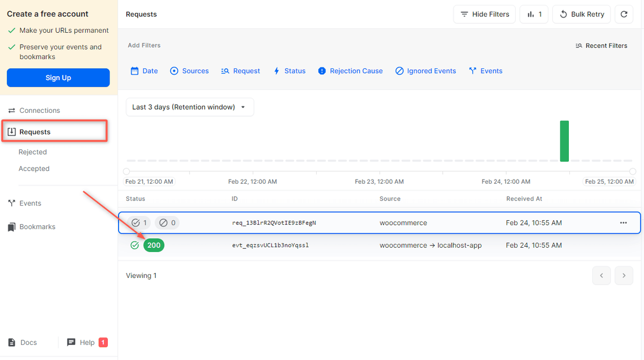Open the metrics chart icon button

534,15
